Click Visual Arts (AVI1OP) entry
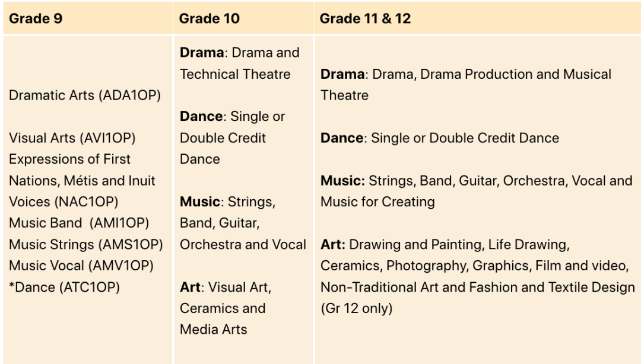 [x=72, y=138]
